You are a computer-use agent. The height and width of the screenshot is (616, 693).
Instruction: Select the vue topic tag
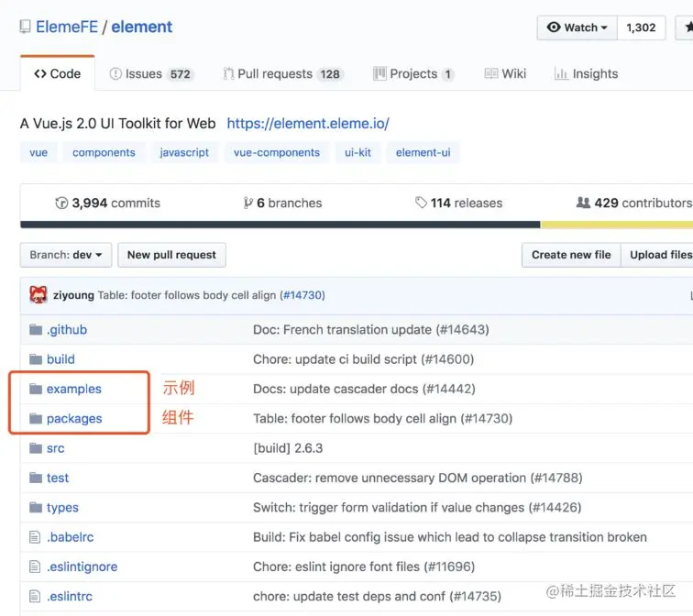38,152
